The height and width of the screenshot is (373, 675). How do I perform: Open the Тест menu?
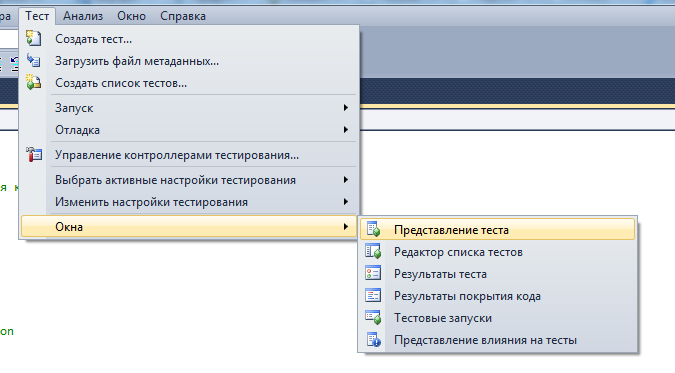(x=37, y=16)
